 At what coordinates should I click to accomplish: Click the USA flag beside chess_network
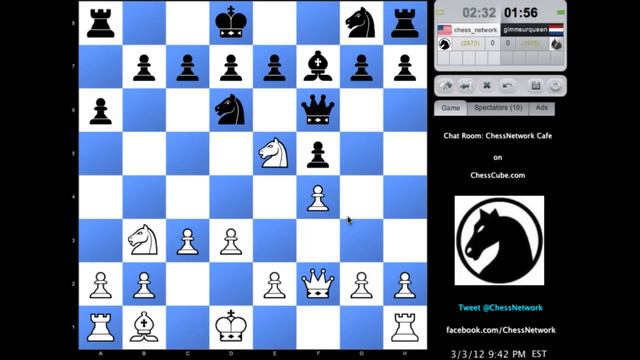[x=444, y=30]
